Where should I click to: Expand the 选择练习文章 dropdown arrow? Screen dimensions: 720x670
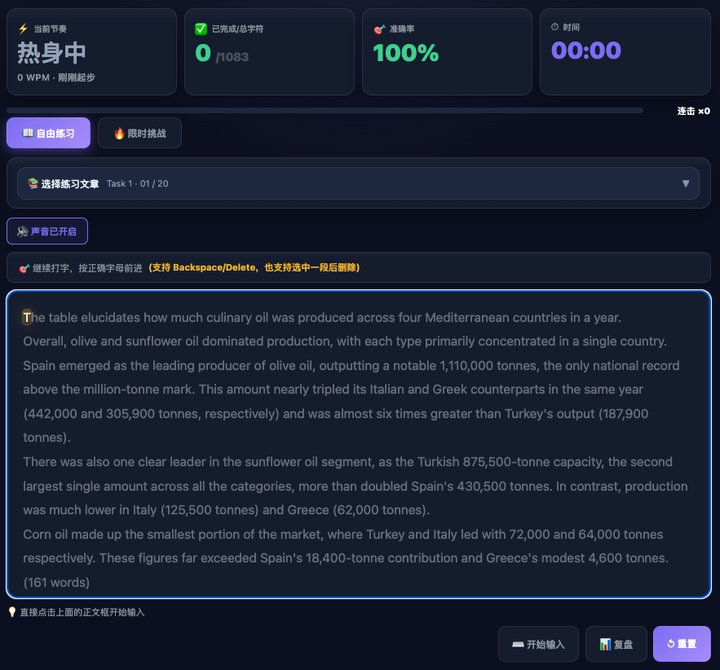pyautogui.click(x=686, y=183)
